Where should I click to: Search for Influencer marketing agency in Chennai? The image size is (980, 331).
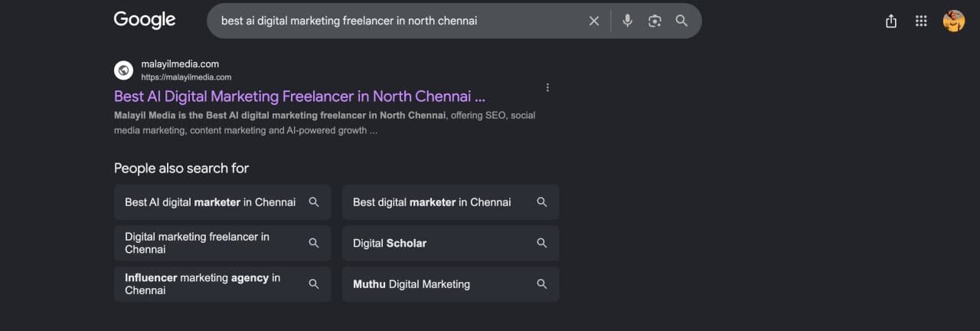(x=222, y=283)
